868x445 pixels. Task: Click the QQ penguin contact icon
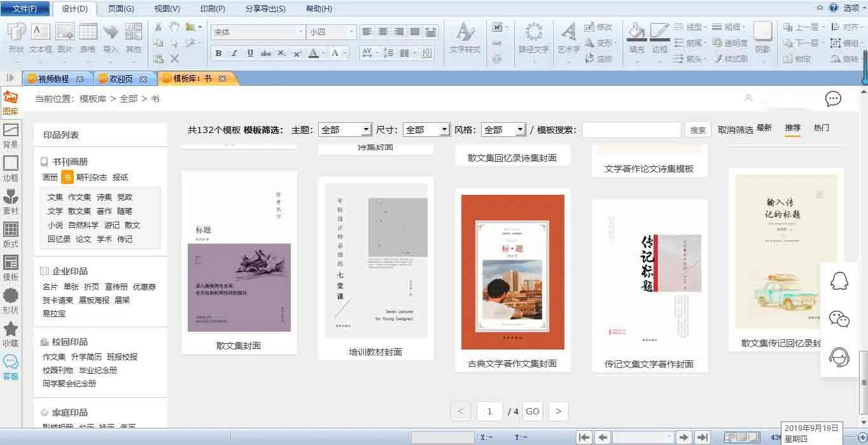839,281
